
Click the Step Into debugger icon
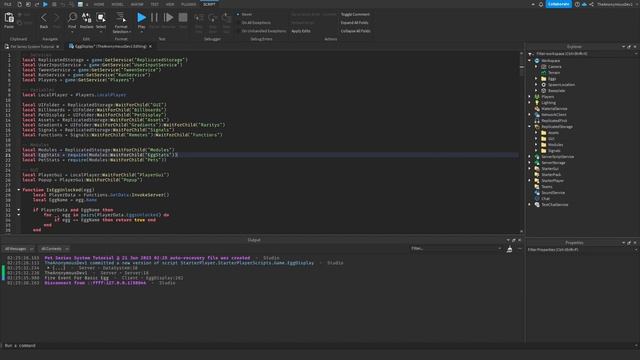[199, 18]
